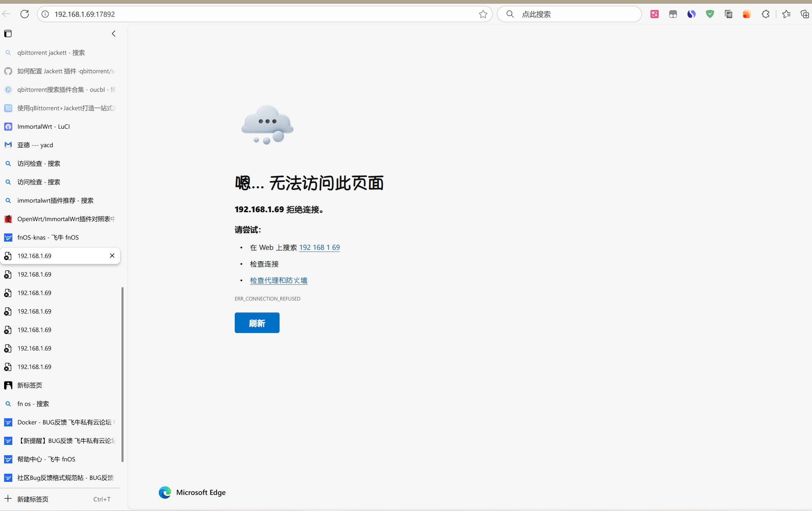Click the 检查代理和防火墙 link
This screenshot has width=812, height=511.
279,280
